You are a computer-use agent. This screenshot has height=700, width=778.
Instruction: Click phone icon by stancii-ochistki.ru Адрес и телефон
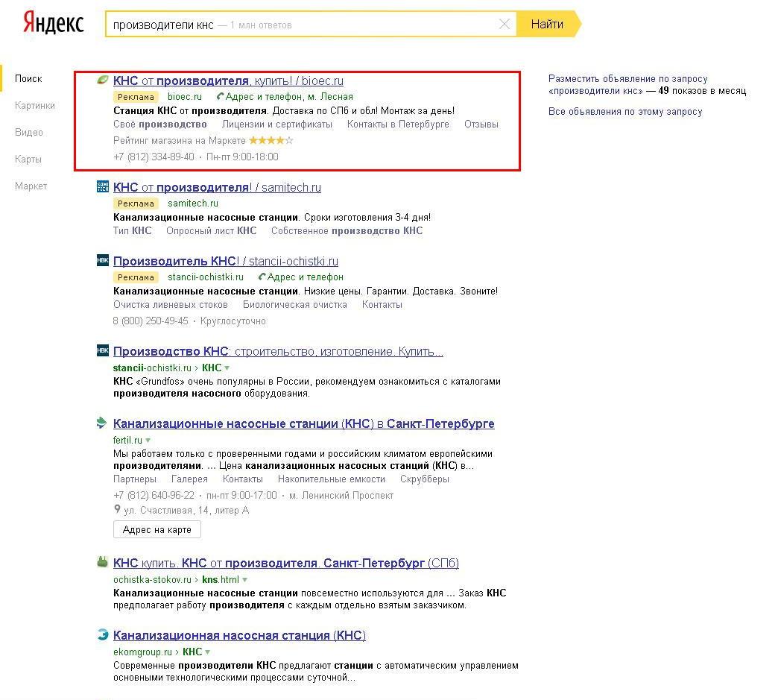tap(262, 277)
